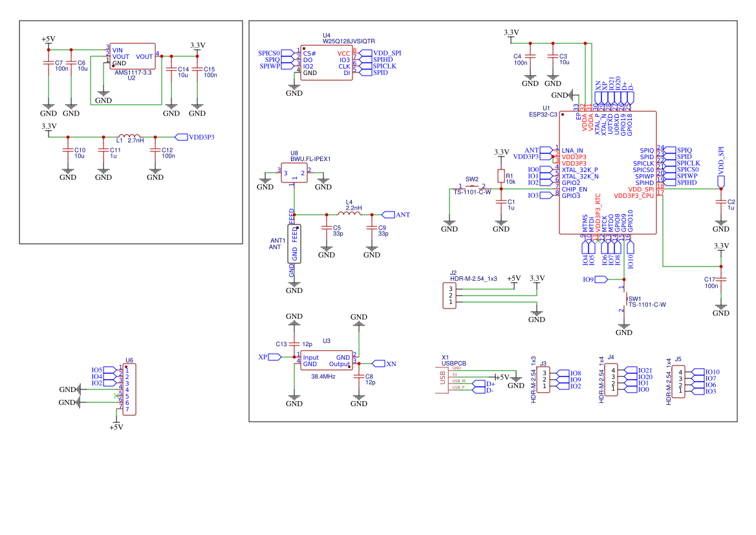
Task: Select the BWU.FL-IPEX1 connector U8
Action: pyautogui.click(x=294, y=173)
